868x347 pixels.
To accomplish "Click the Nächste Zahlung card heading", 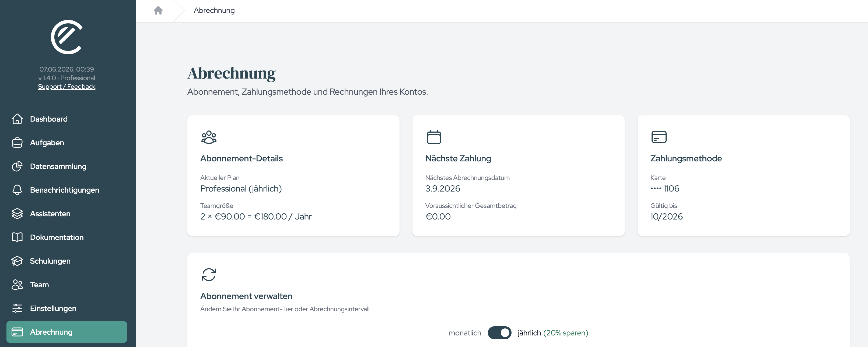I will click(x=458, y=158).
